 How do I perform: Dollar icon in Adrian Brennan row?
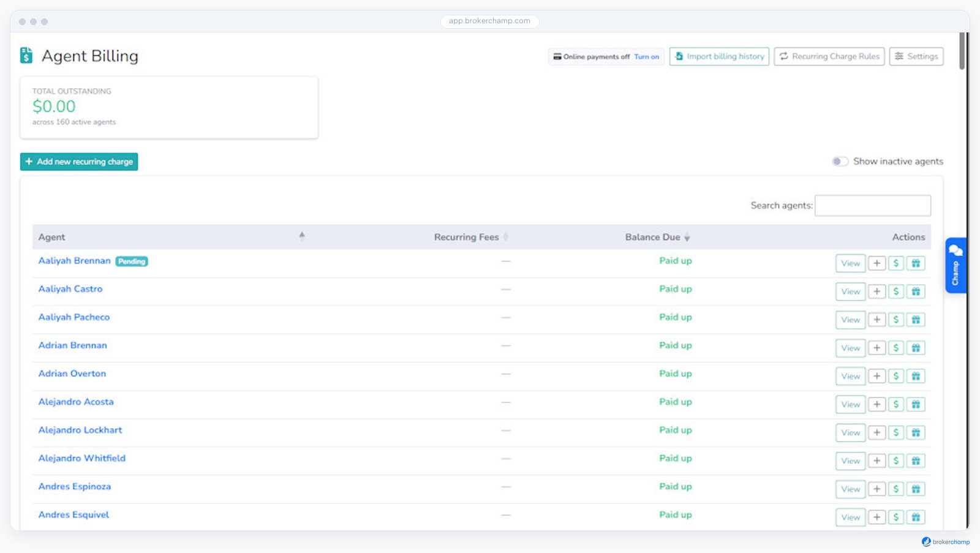pos(896,348)
